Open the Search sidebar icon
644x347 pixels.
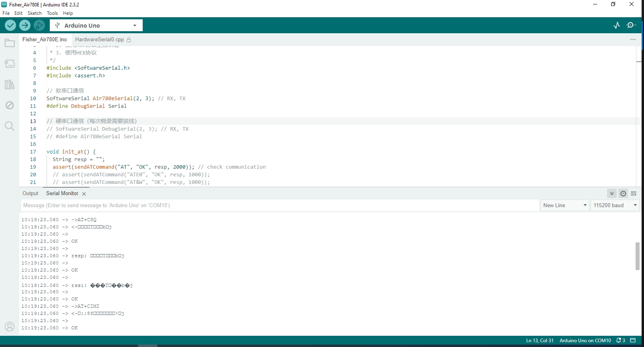[10, 126]
